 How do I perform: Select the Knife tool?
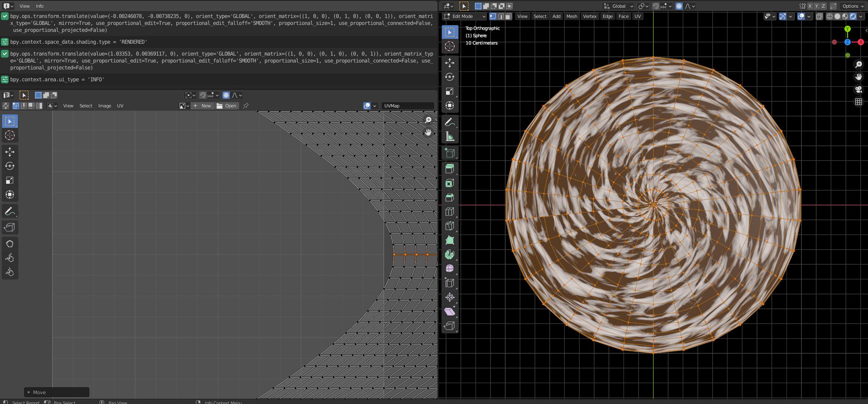449,226
